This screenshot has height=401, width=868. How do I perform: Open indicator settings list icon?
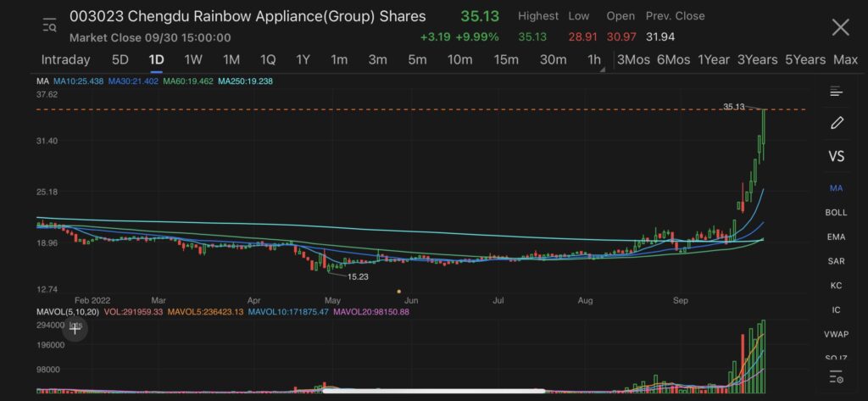836,378
